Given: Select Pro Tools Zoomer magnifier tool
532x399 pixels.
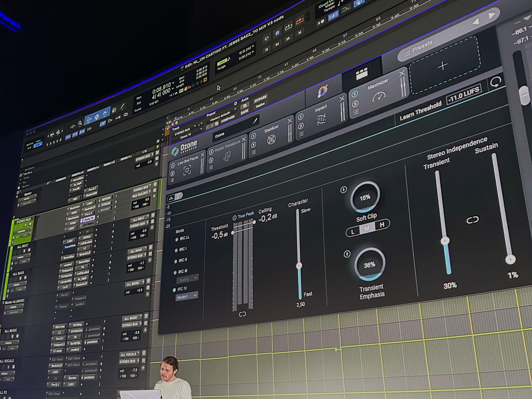Looking at the screenshot, I should click(x=80, y=123).
